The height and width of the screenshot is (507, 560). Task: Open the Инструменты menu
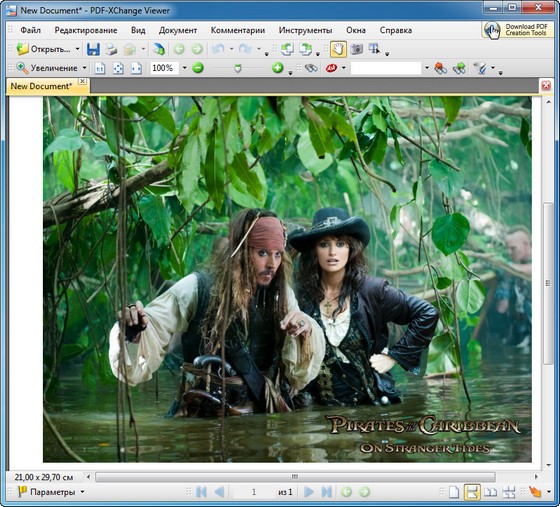tap(305, 30)
